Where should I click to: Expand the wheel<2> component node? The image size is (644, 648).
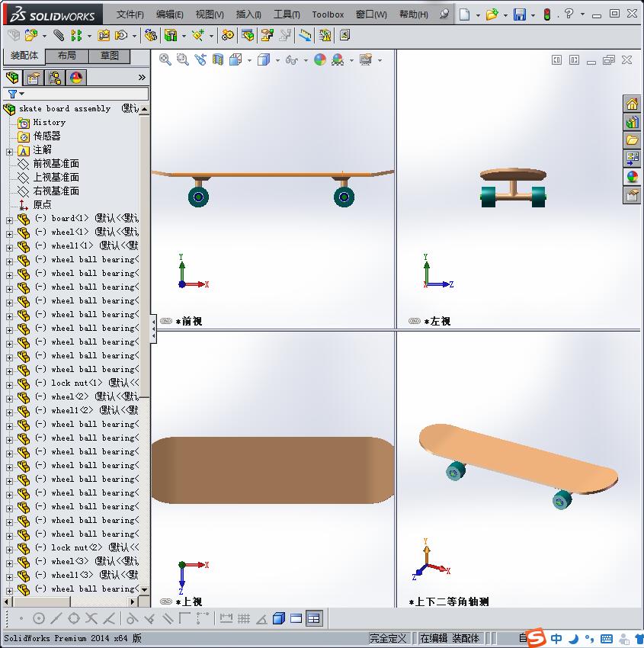9,399
